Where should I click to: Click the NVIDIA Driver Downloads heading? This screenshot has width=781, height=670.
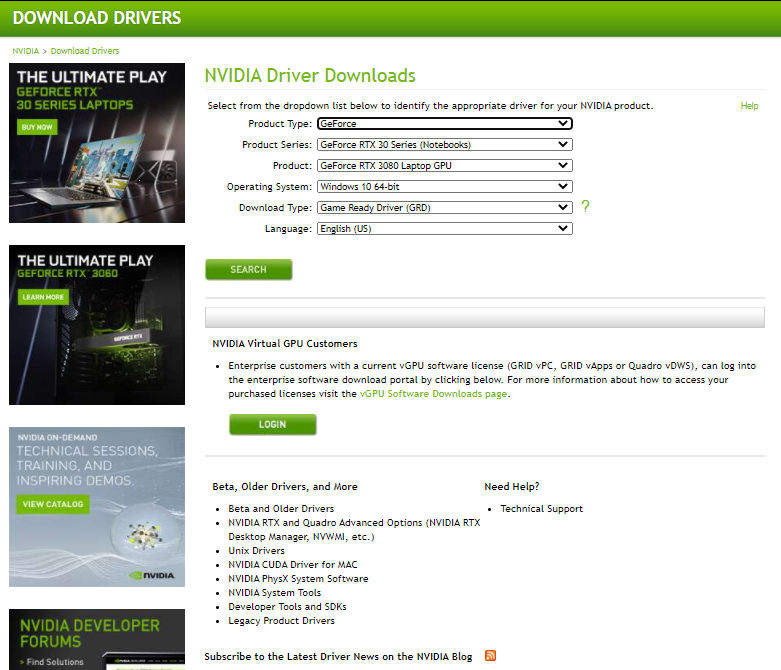pyautogui.click(x=310, y=76)
